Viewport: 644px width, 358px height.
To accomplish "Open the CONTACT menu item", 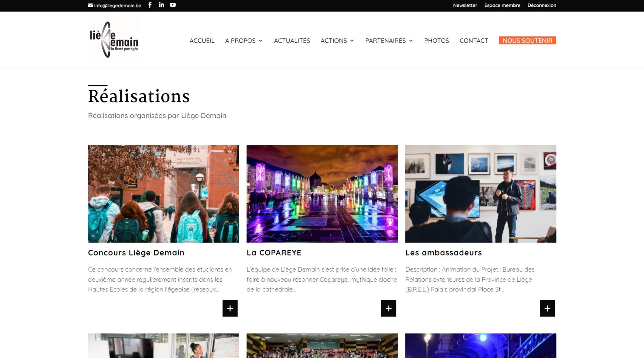I will pos(474,41).
